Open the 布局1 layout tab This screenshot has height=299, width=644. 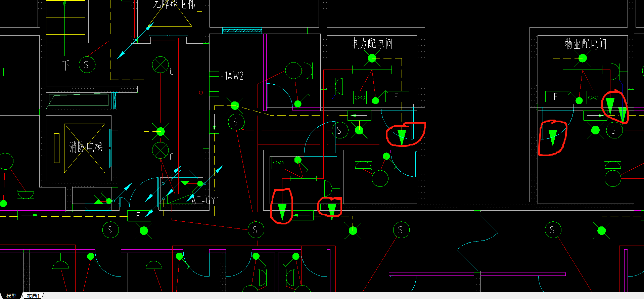(x=33, y=296)
